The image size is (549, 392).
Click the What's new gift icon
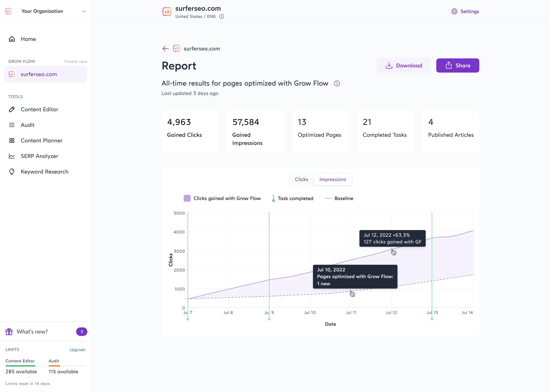coord(9,331)
